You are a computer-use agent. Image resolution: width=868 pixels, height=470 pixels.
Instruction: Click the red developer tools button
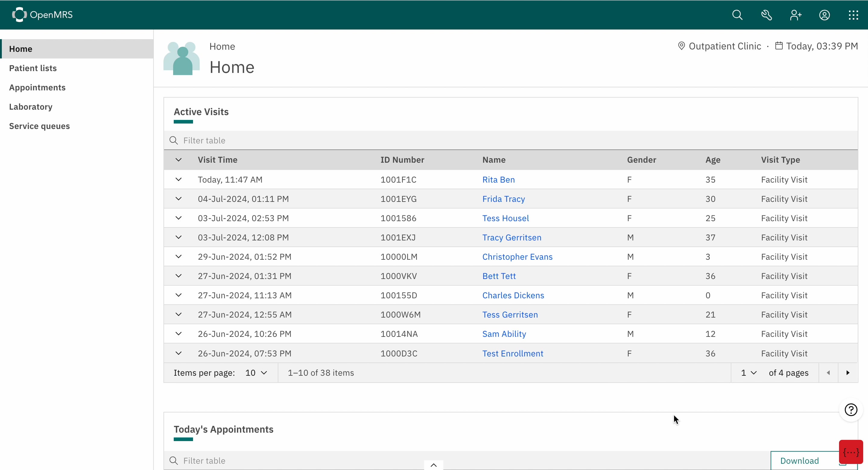pyautogui.click(x=851, y=452)
